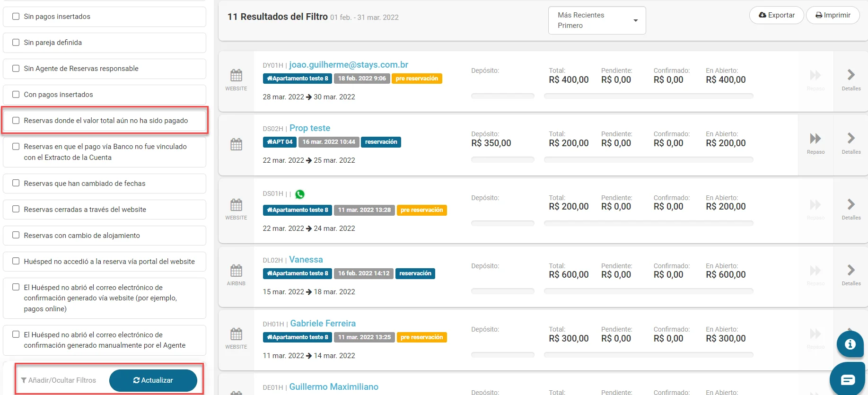Check Reservas con cambio de alojamiento
The height and width of the screenshot is (395, 868).
click(x=16, y=235)
